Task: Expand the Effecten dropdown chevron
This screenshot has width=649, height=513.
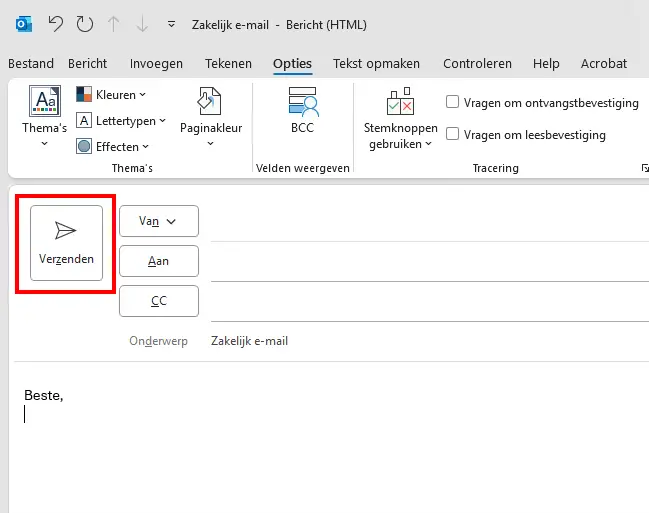Action: coord(145,147)
